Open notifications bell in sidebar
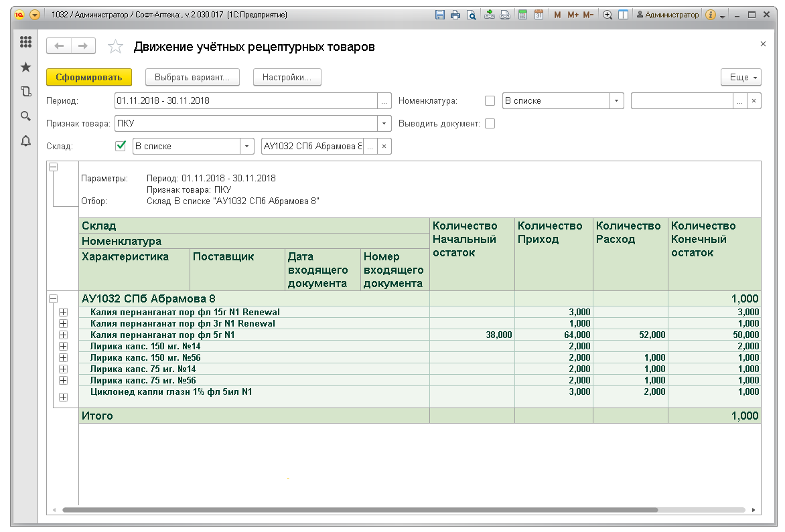The height and width of the screenshot is (532, 785). (x=26, y=141)
